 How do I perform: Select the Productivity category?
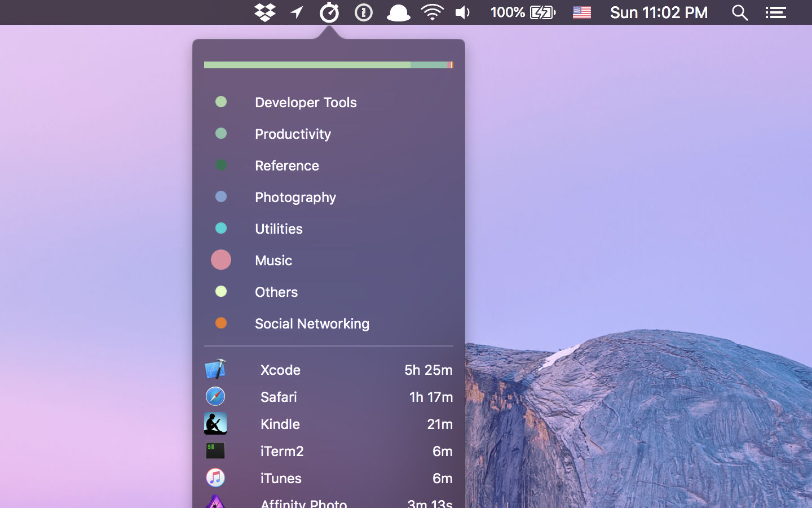pos(293,134)
